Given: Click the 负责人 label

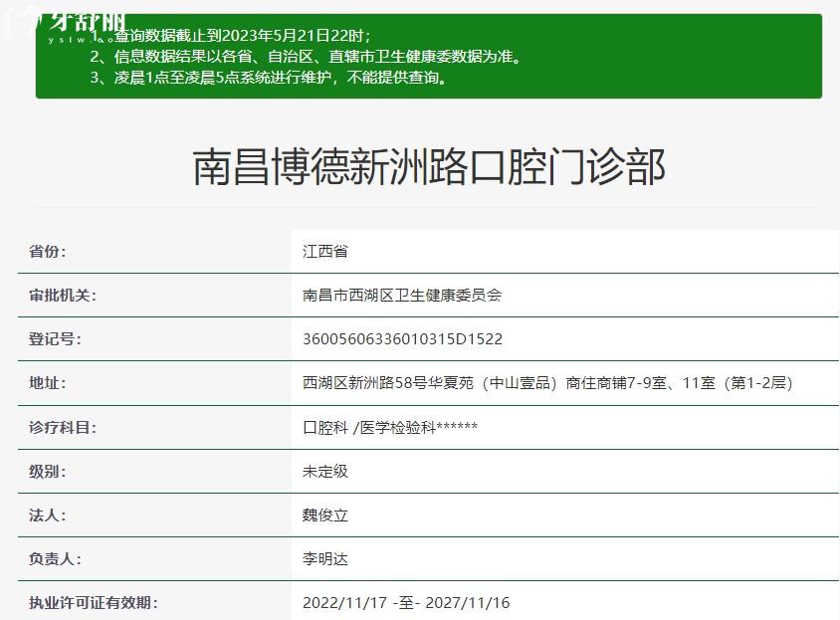Looking at the screenshot, I should [55, 559].
